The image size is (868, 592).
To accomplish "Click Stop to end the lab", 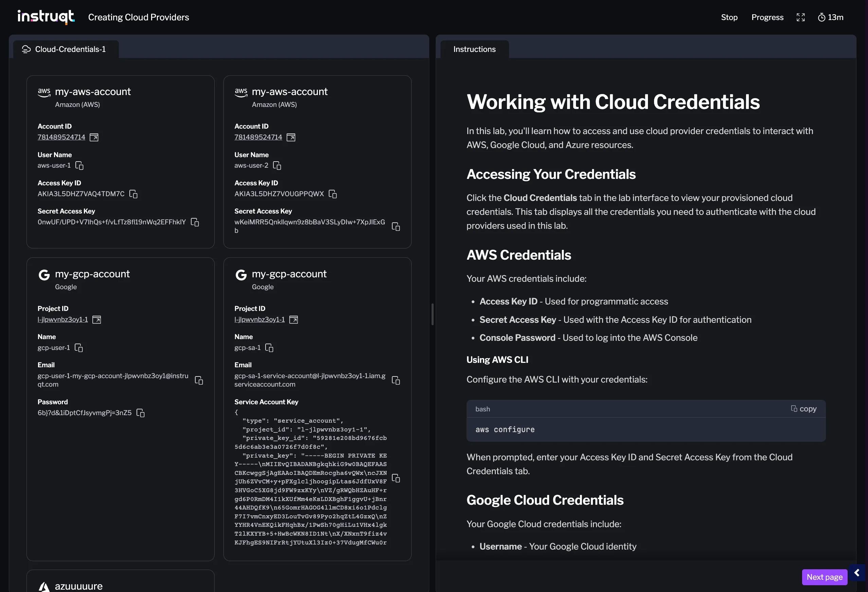I will [729, 17].
